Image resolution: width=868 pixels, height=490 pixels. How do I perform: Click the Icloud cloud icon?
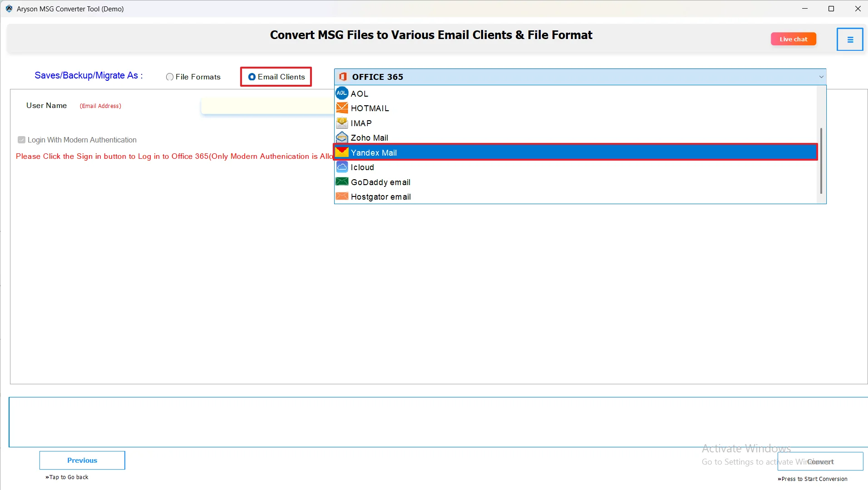[x=342, y=167]
